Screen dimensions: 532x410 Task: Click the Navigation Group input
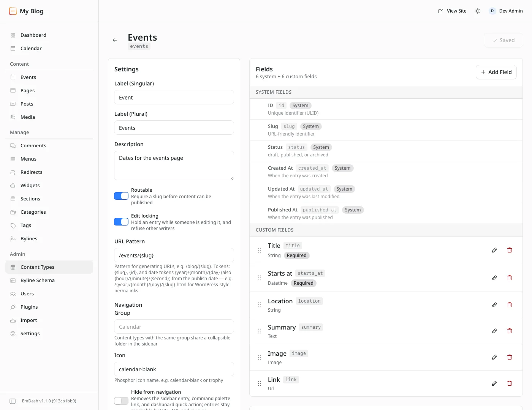[x=174, y=327]
